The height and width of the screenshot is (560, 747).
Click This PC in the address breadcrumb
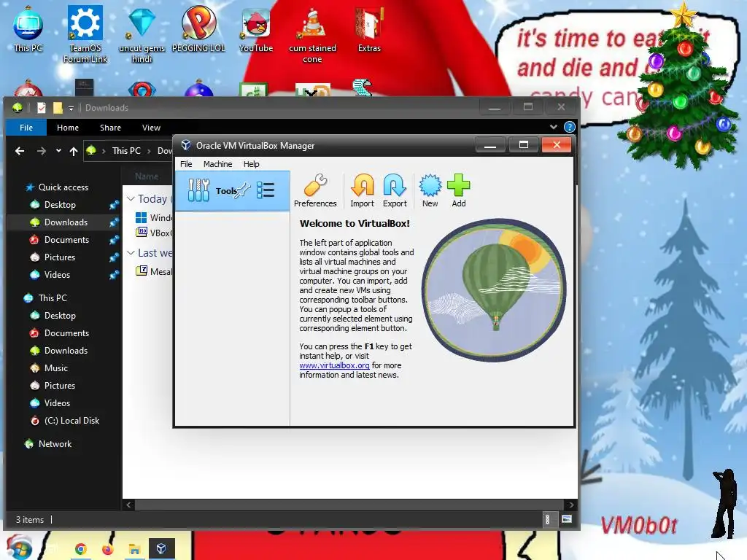click(126, 150)
